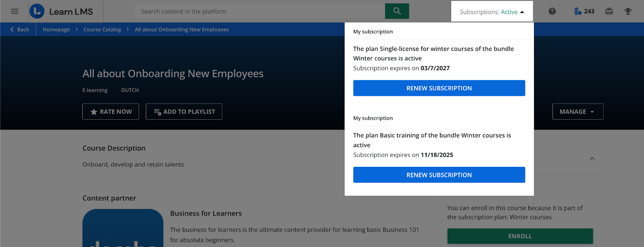This screenshot has height=247, width=644.
Task: Open the coins balance showing 243
Action: point(584,11)
